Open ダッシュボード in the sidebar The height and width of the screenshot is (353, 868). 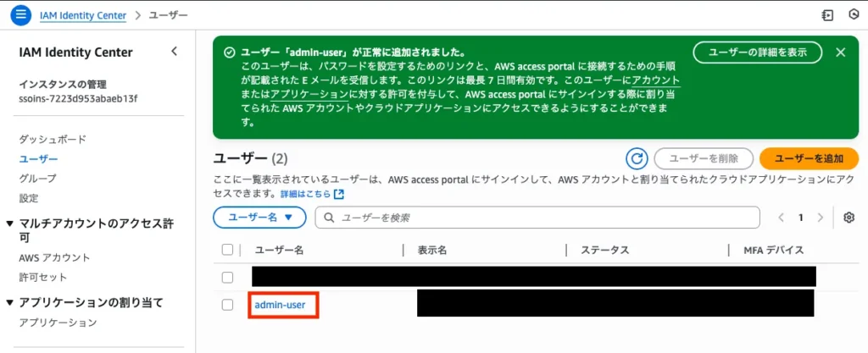tap(53, 139)
